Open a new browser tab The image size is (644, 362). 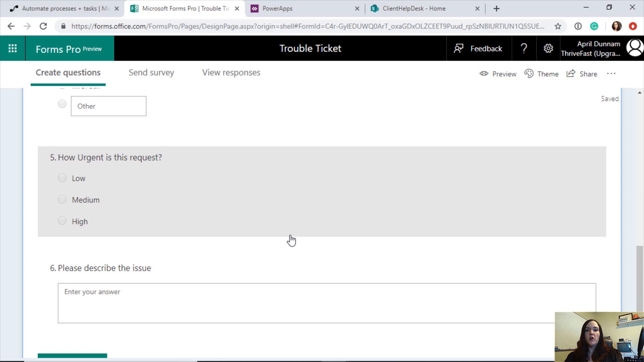click(497, 8)
